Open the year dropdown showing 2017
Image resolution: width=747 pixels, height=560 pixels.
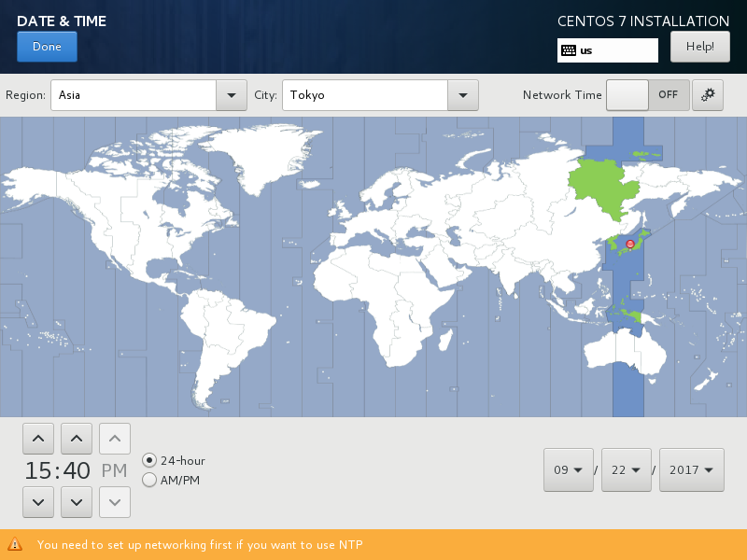[x=691, y=470]
